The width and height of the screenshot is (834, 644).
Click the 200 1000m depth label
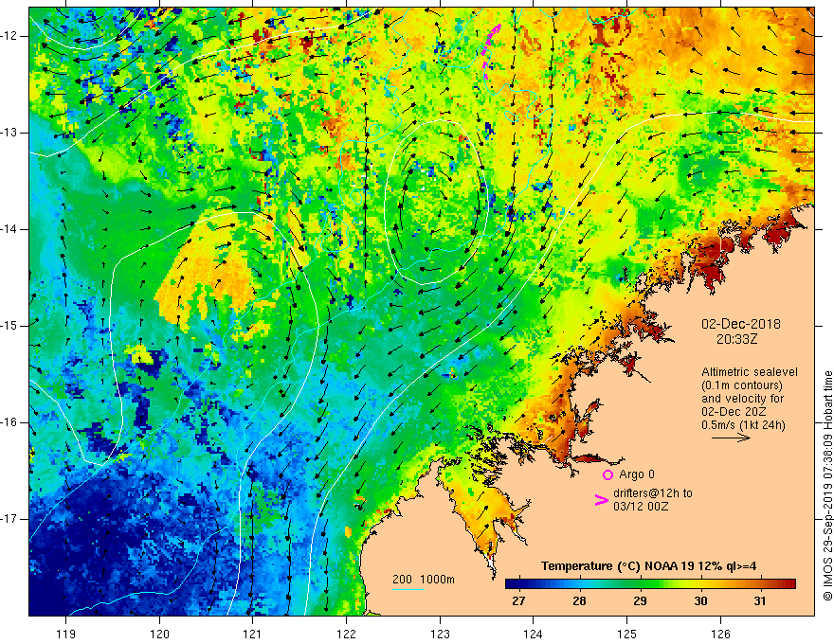[x=424, y=580]
